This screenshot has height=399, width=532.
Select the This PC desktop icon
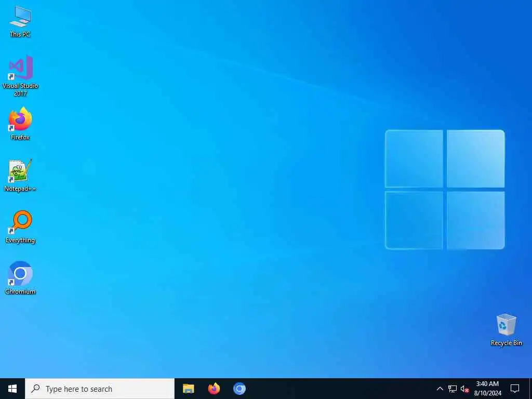click(20, 21)
